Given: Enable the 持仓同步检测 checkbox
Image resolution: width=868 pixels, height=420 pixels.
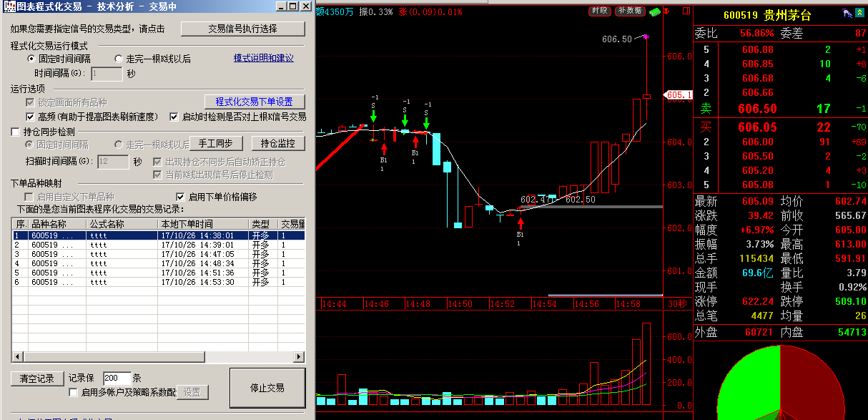Looking at the screenshot, I should [16, 132].
